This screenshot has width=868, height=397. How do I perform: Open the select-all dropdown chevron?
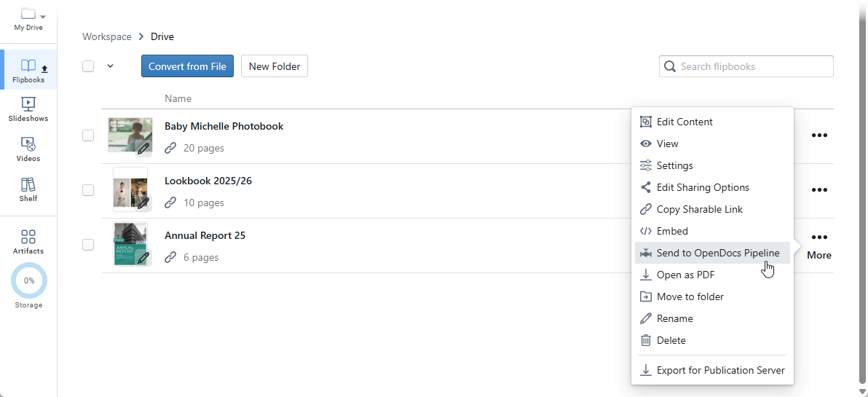(111, 66)
